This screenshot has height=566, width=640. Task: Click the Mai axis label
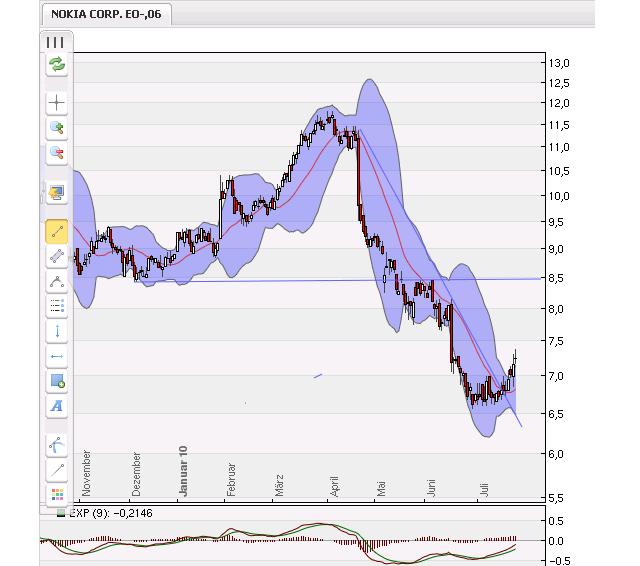click(381, 488)
